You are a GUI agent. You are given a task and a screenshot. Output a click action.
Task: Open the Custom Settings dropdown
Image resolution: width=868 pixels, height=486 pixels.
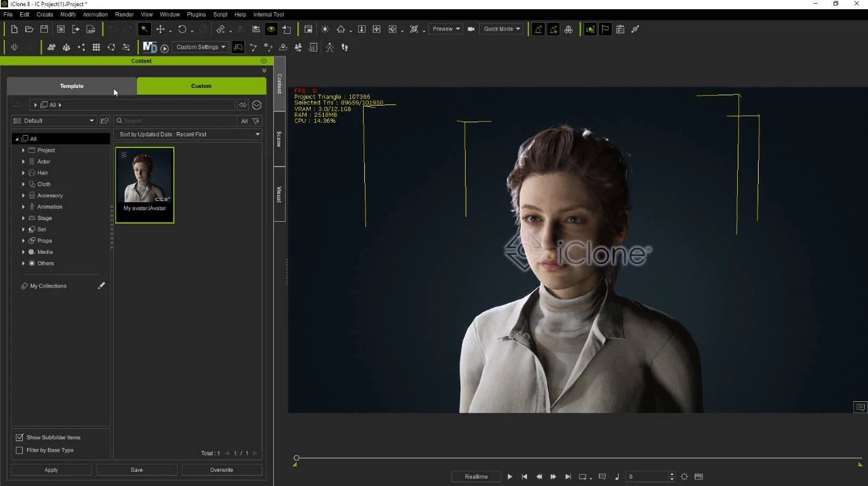tap(200, 47)
